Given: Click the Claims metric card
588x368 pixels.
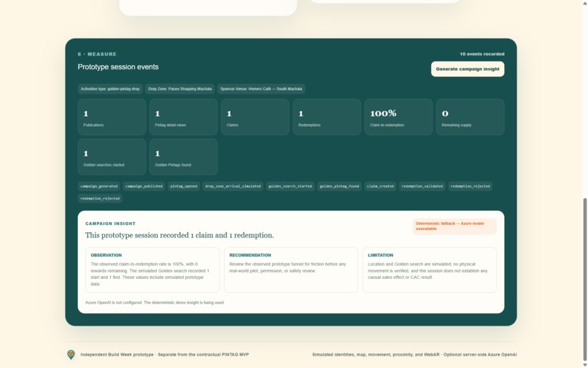Looking at the screenshot, I should [x=255, y=117].
